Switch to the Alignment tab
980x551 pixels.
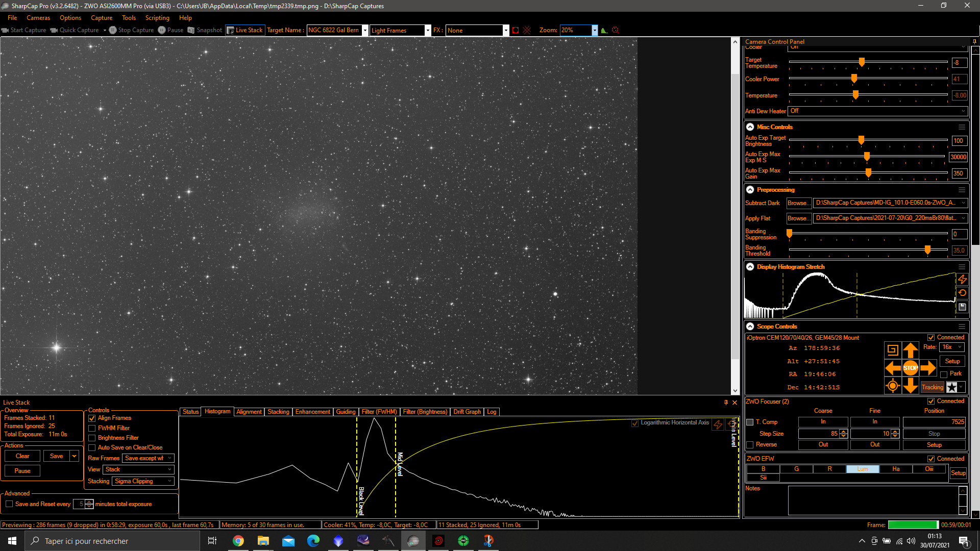point(249,412)
